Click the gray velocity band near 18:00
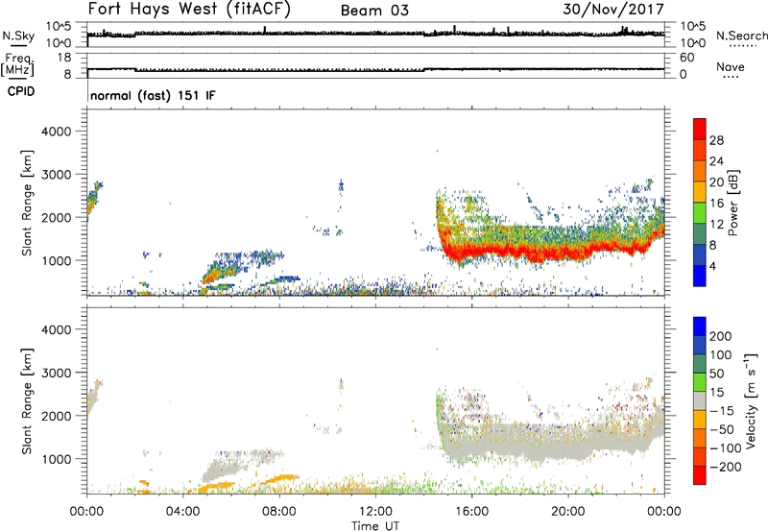 tap(520, 446)
